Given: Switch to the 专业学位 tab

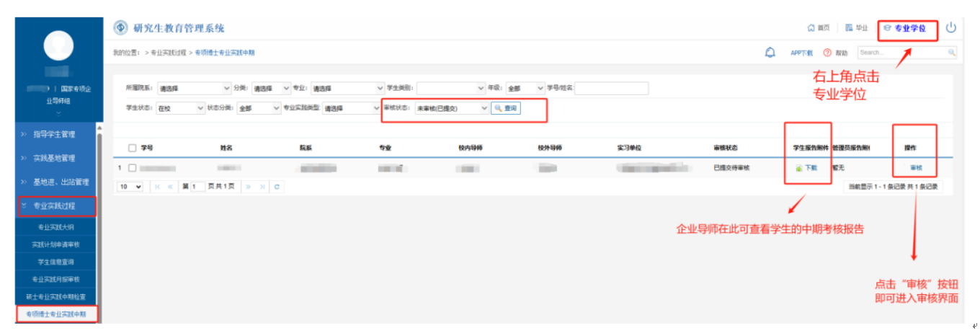Looking at the screenshot, I should pos(908,29).
